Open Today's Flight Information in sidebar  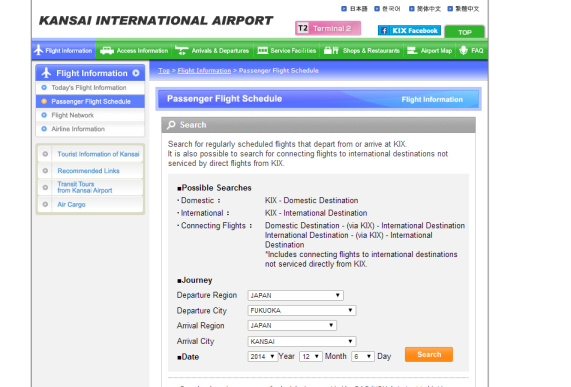point(90,88)
